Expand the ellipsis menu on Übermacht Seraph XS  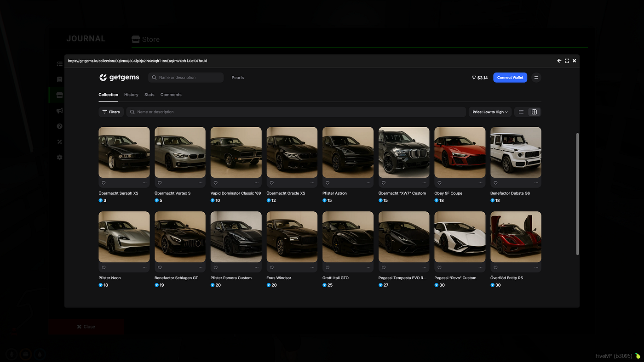point(144,183)
